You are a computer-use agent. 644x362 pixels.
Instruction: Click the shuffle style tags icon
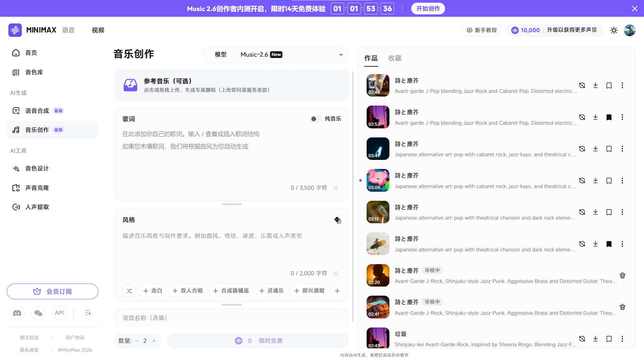pos(129,291)
